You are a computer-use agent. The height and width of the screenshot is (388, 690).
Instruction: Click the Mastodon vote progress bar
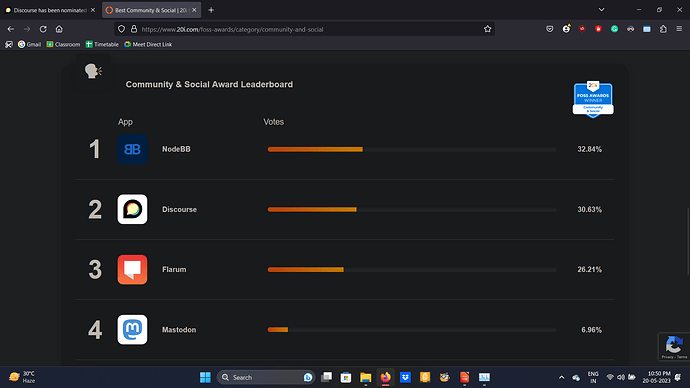coord(412,329)
